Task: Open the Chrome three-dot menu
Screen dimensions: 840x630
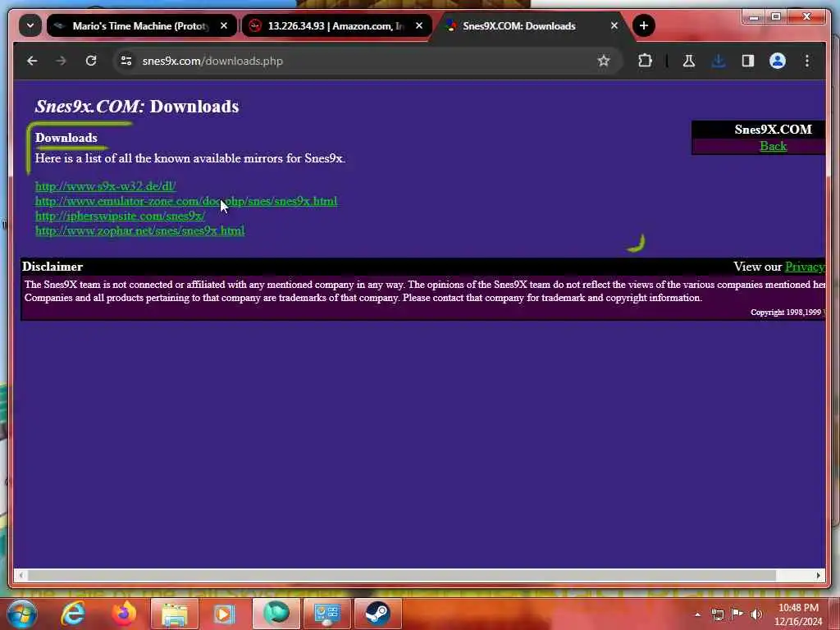Action: point(807,61)
